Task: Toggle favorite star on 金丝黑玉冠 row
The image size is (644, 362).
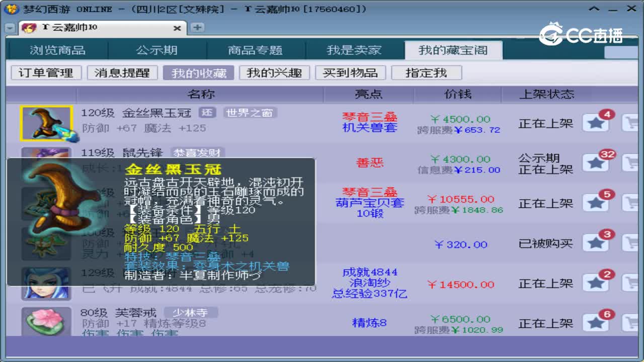Action: pyautogui.click(x=596, y=123)
